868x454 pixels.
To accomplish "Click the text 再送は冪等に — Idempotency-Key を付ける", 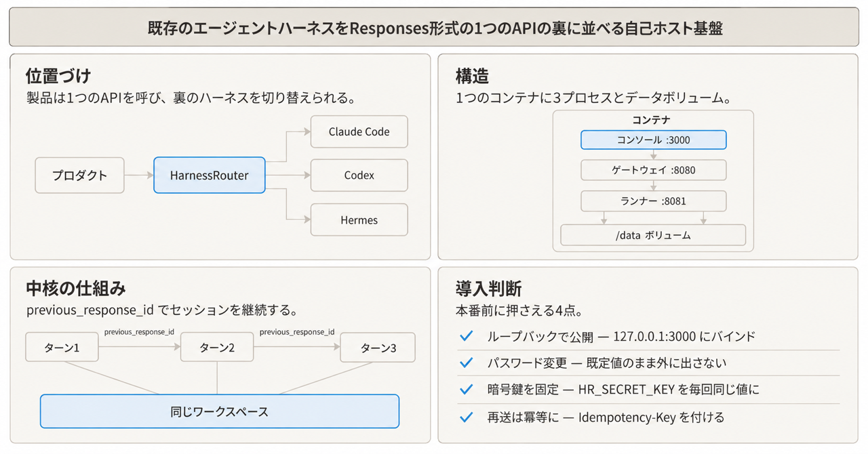I will click(x=606, y=417).
